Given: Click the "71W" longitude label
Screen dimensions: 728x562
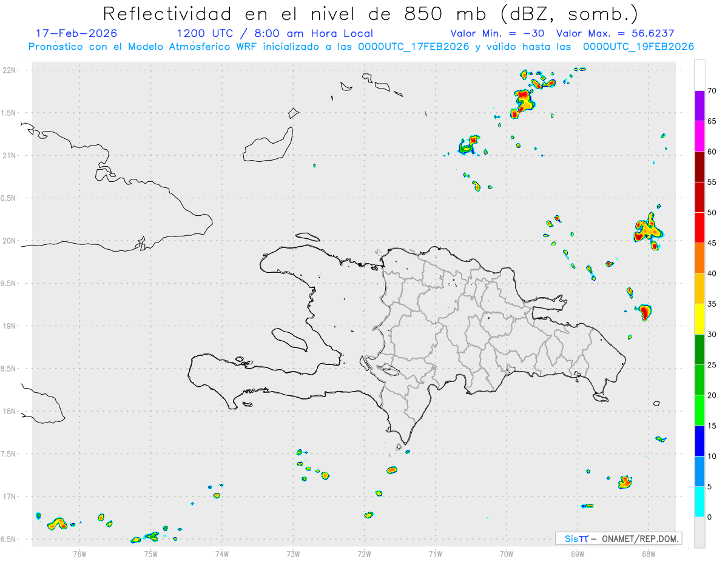Looking at the screenshot, I should (x=435, y=554).
